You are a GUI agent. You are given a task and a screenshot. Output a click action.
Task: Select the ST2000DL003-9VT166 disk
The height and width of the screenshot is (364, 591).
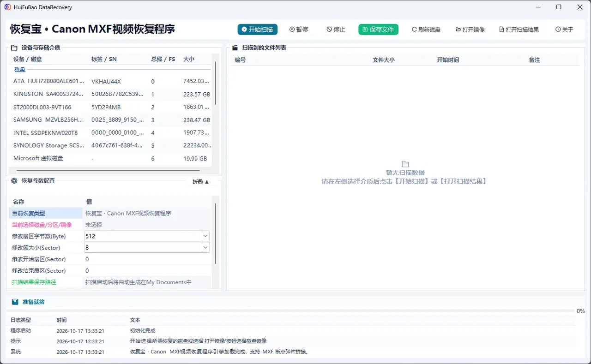tap(111, 107)
